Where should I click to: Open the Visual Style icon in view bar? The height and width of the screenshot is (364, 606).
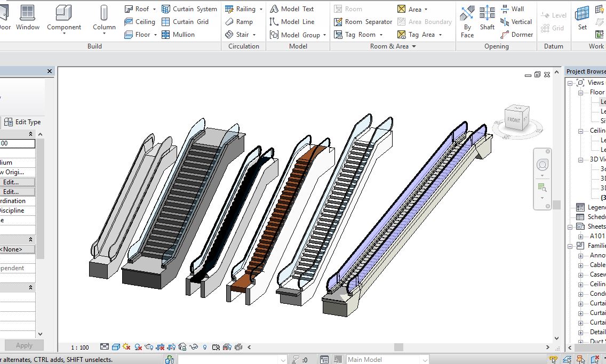[116, 347]
